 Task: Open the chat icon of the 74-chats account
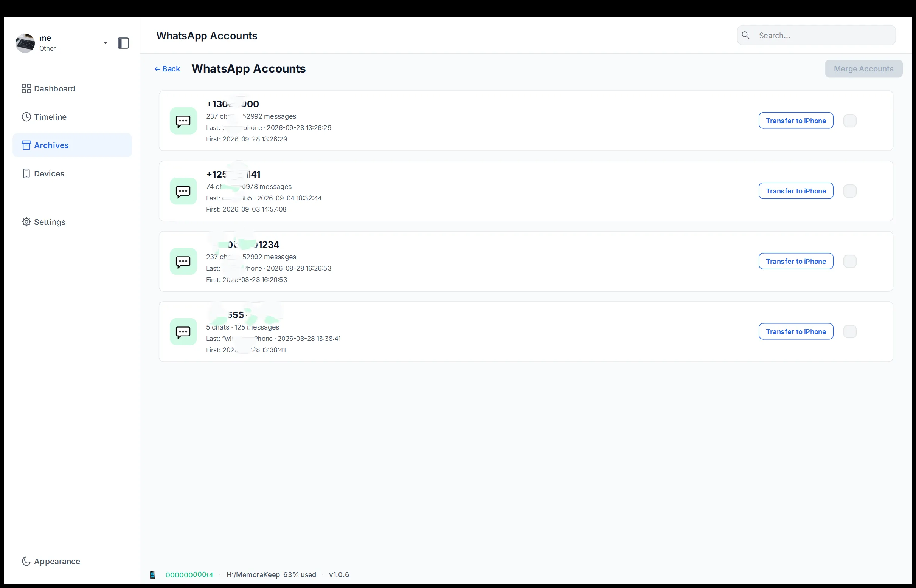(x=183, y=191)
